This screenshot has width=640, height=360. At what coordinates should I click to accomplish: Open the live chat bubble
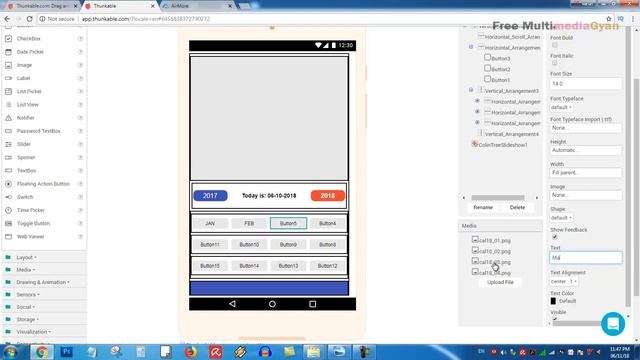pyautogui.click(x=613, y=324)
